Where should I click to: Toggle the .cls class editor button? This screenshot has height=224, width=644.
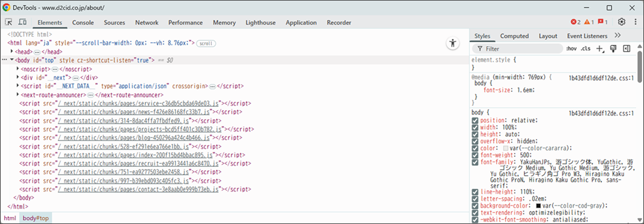click(585, 48)
